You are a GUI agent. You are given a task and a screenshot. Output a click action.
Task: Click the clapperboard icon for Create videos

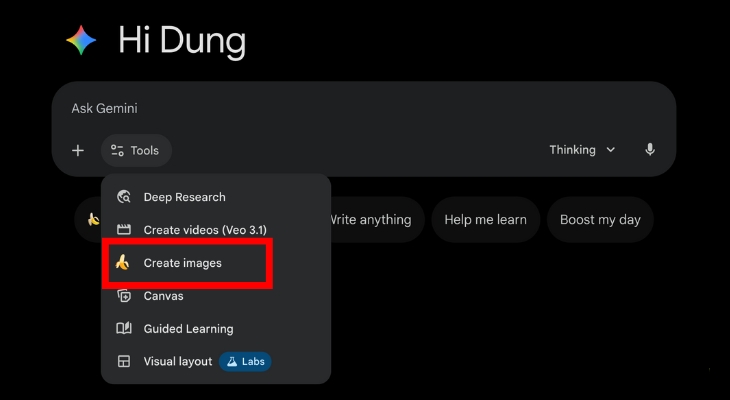(x=124, y=230)
